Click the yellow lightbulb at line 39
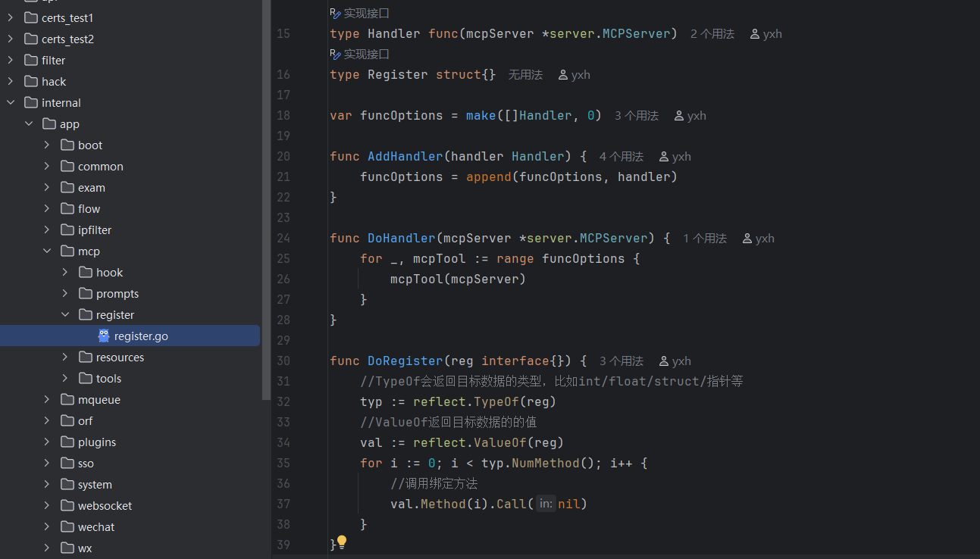 [342, 542]
